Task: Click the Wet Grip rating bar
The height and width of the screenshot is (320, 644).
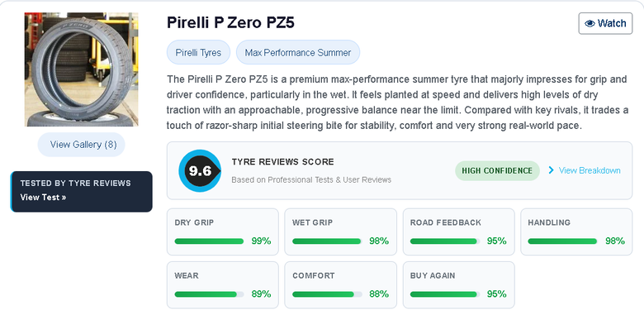Action: click(x=327, y=241)
